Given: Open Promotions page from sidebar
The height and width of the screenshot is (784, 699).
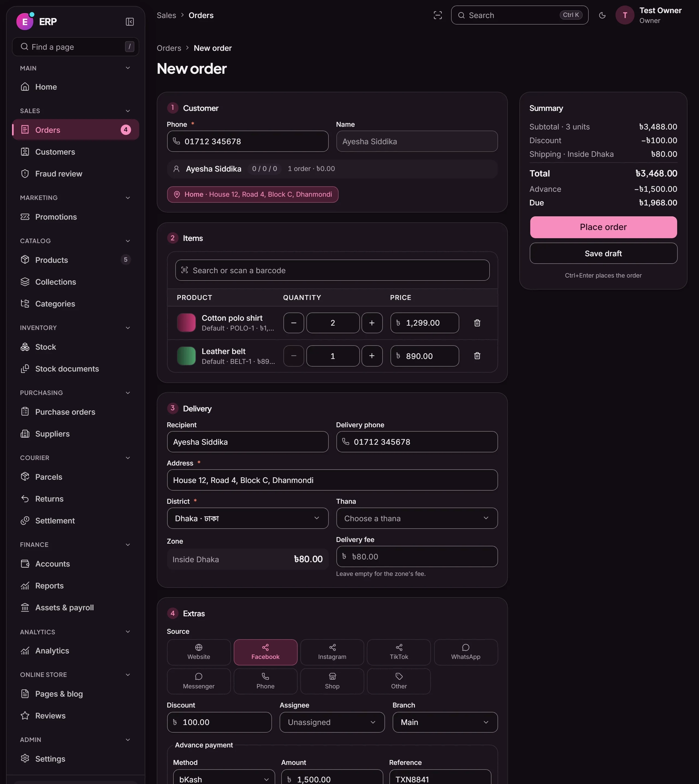Looking at the screenshot, I should pos(76,217).
